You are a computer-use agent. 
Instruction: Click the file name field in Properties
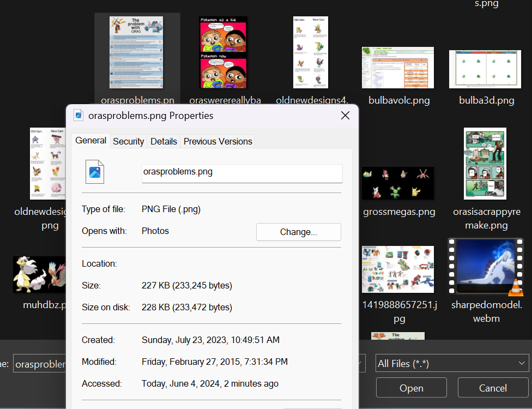242,173
